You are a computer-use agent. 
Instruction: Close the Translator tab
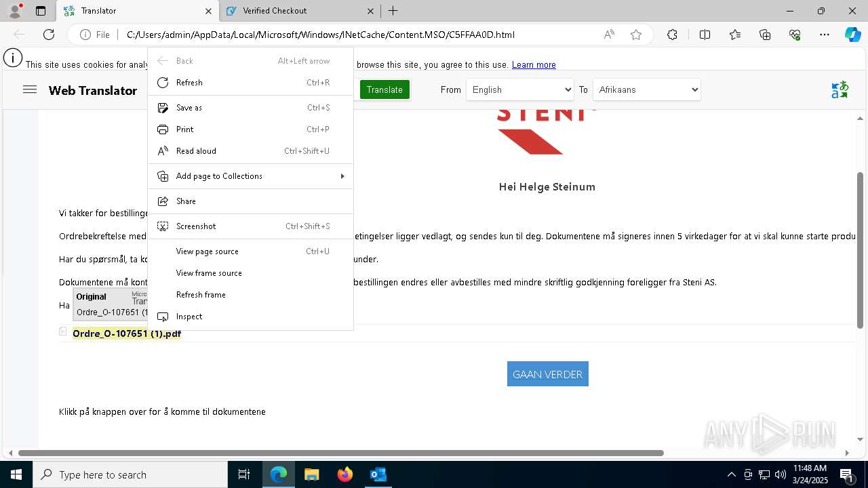click(208, 11)
